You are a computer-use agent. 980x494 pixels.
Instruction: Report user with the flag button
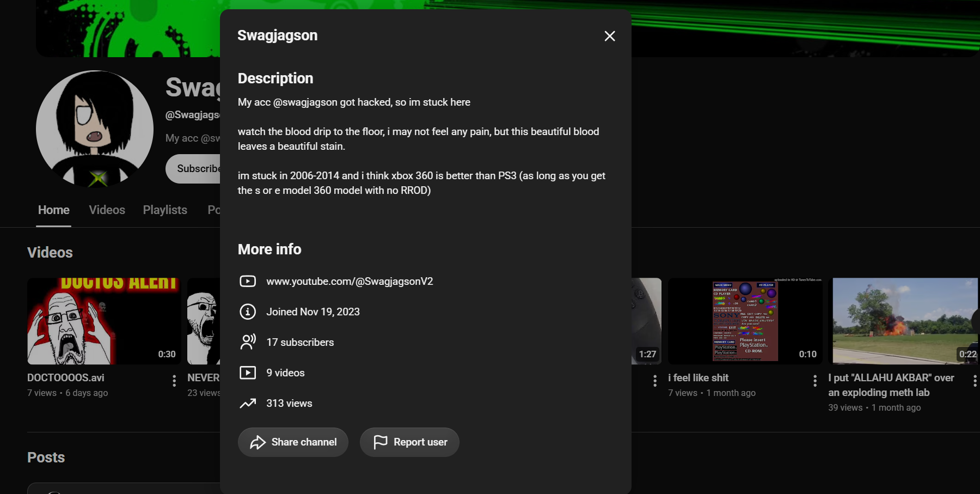[x=409, y=442]
